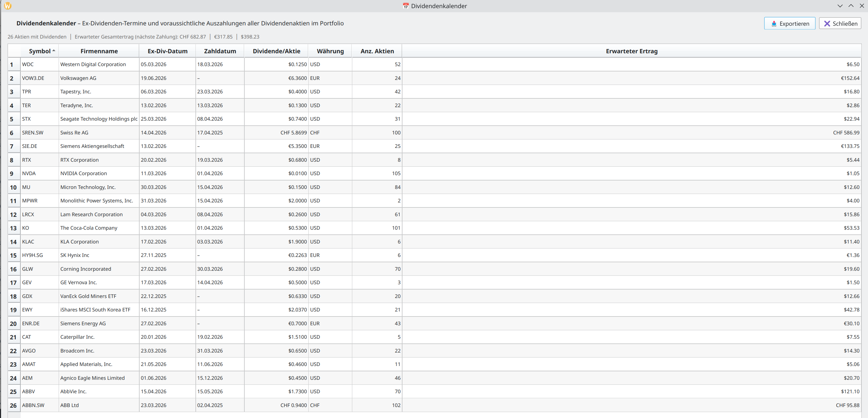
Task: Click the VanEck Gold Miners ETF cell
Action: pos(99,296)
